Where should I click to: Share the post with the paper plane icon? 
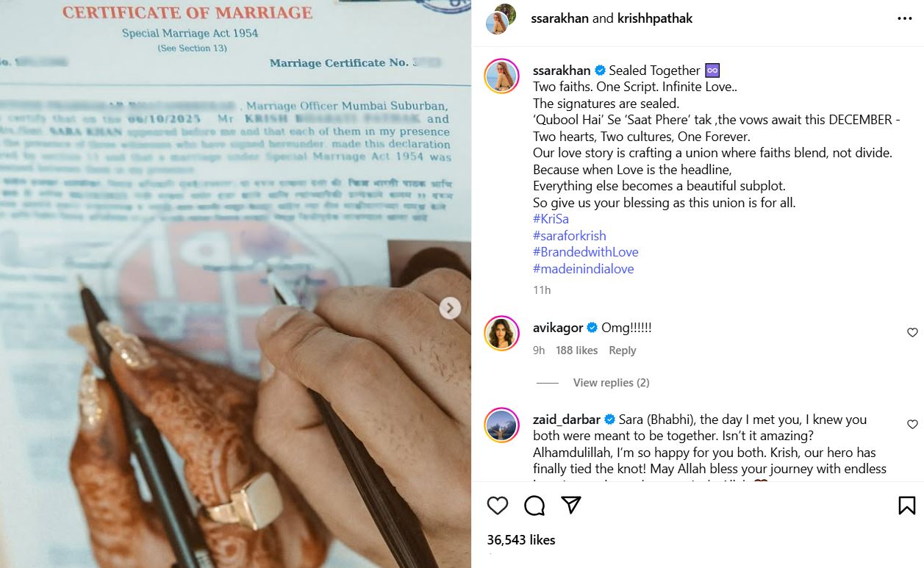point(571,505)
